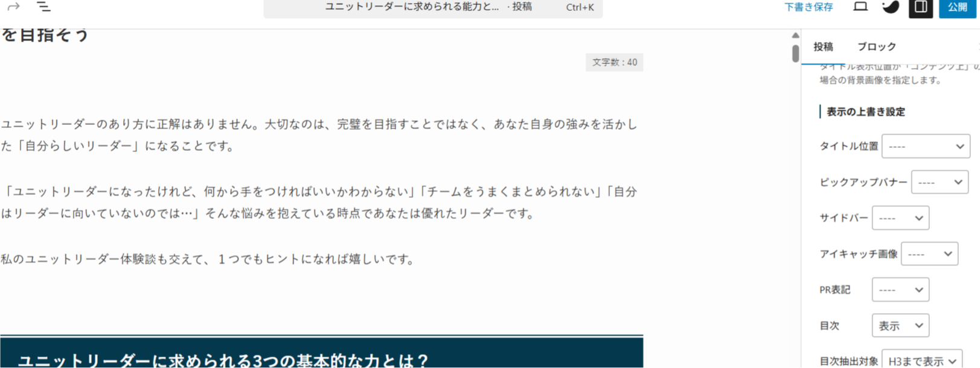Click 下書き保存 to save draft
The image size is (980, 368).
pos(809,7)
